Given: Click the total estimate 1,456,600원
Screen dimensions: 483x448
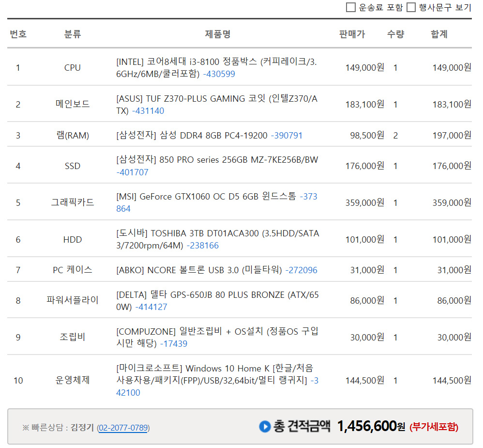Looking at the screenshot, I should (371, 426).
